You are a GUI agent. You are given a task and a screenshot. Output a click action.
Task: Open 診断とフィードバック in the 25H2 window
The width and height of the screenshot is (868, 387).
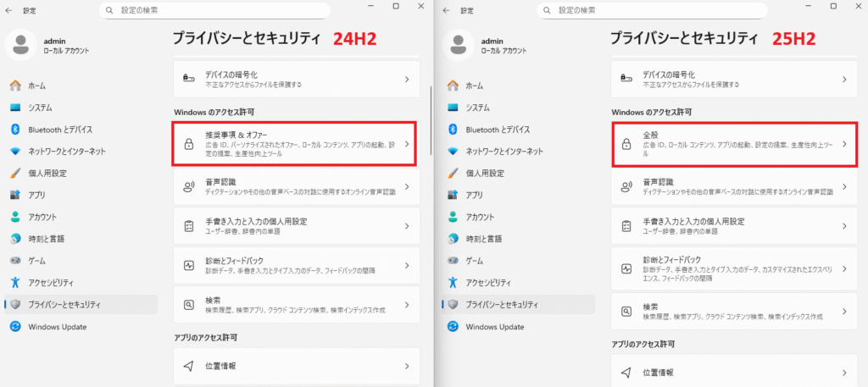[x=732, y=268]
